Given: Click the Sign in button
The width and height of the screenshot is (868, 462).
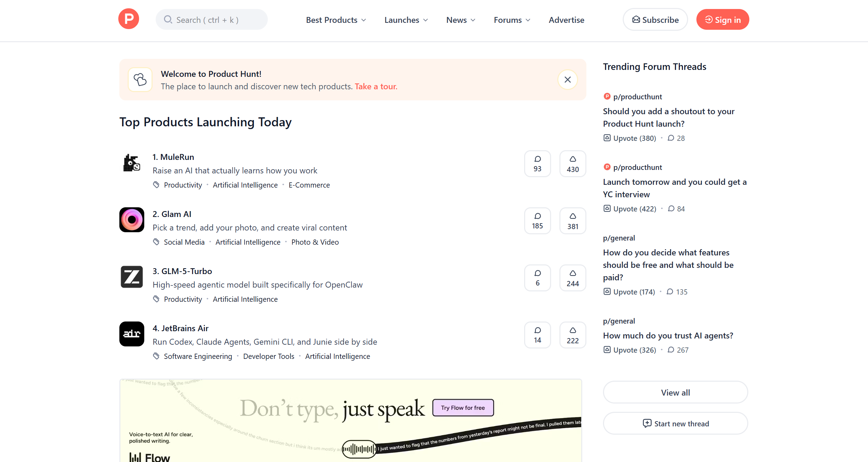Looking at the screenshot, I should click(723, 20).
